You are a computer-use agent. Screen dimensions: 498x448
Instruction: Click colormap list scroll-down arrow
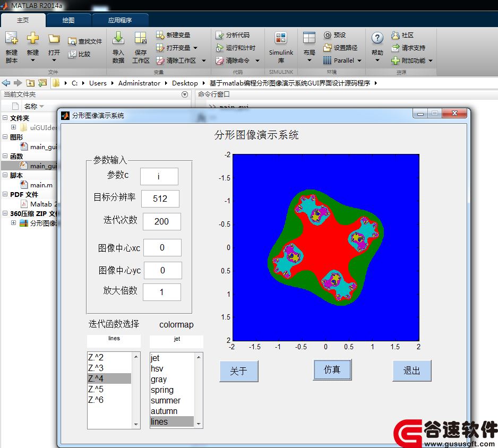click(x=199, y=424)
